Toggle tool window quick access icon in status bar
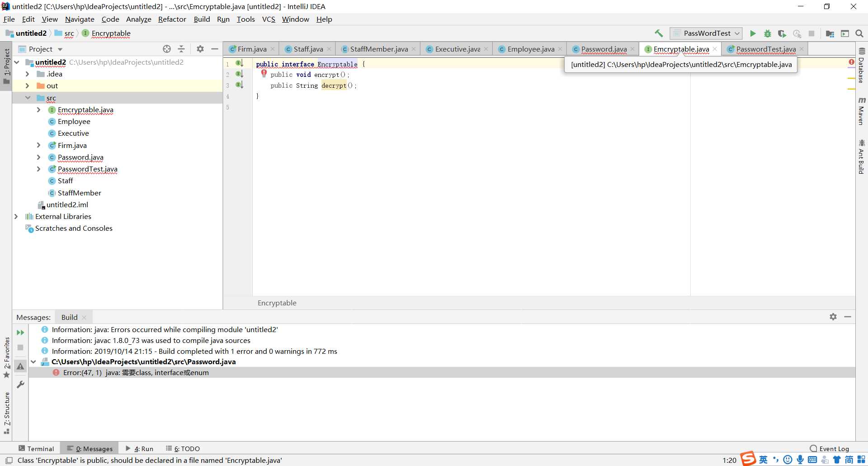Viewport: 868px width, 466px height. tap(9, 461)
